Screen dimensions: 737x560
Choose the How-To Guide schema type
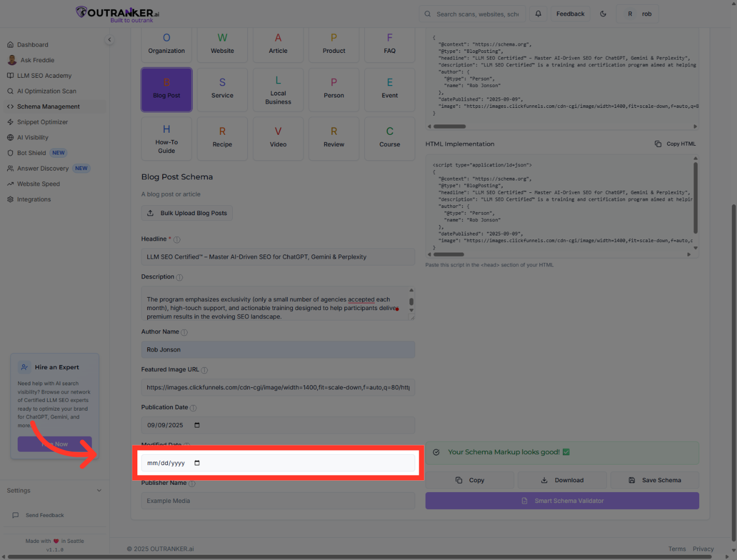[166, 139]
